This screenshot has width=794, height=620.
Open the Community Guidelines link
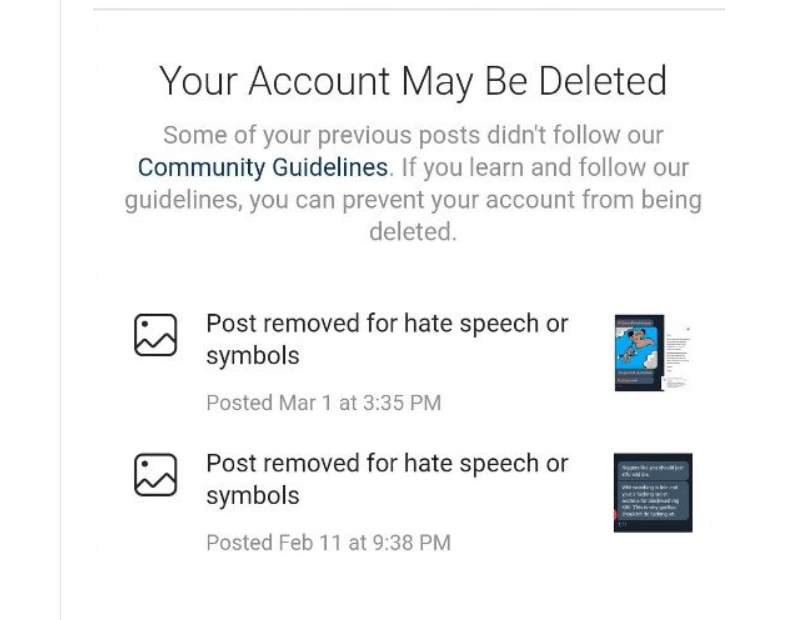[x=263, y=167]
